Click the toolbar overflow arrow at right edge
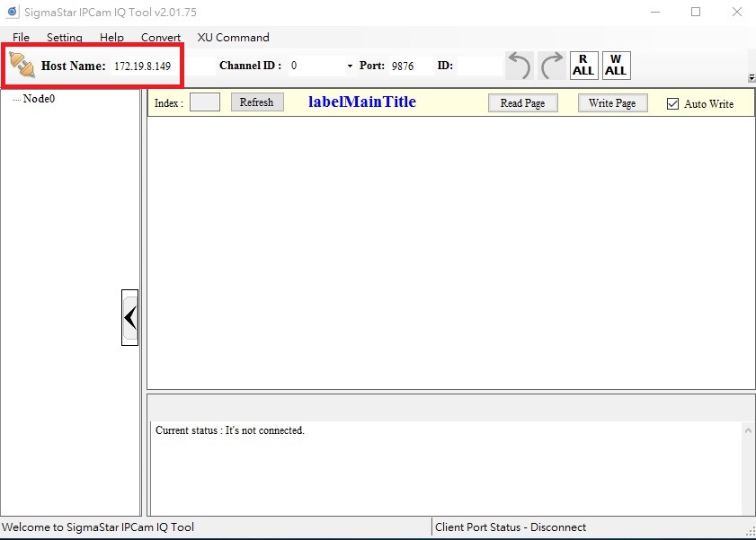756x540 pixels. (751, 78)
